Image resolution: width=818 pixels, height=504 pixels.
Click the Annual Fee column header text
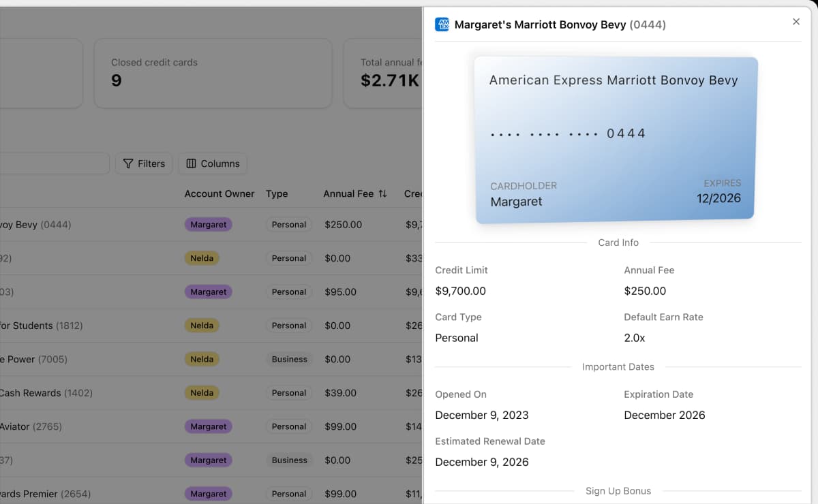click(x=348, y=193)
